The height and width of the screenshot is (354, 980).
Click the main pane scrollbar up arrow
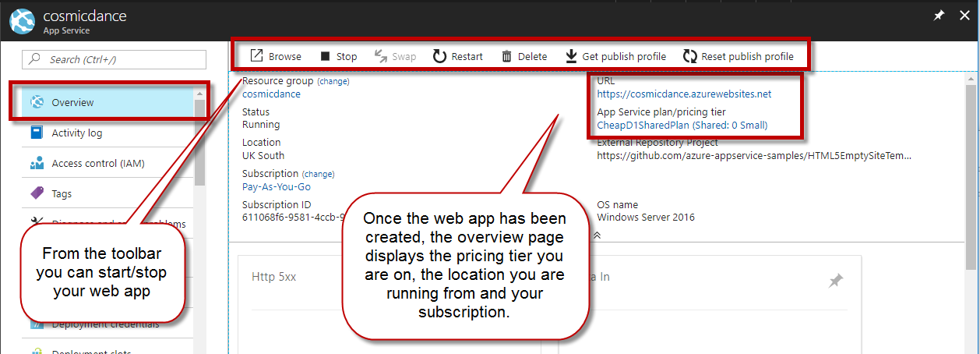click(x=971, y=80)
